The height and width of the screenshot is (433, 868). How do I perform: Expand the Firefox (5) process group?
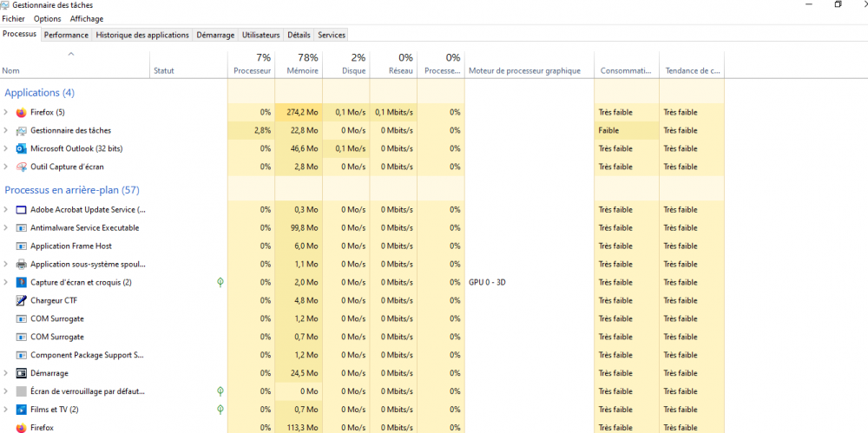[x=6, y=113]
